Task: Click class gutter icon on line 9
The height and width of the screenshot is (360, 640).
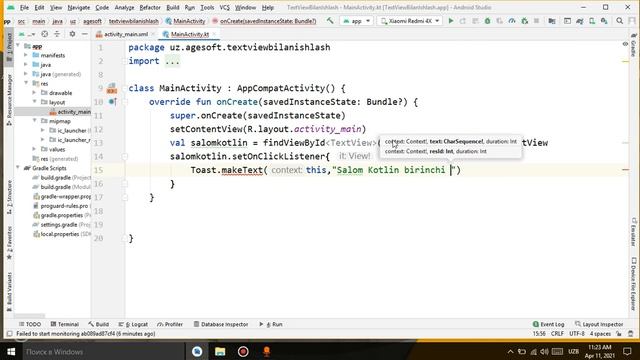Action: 111,88
